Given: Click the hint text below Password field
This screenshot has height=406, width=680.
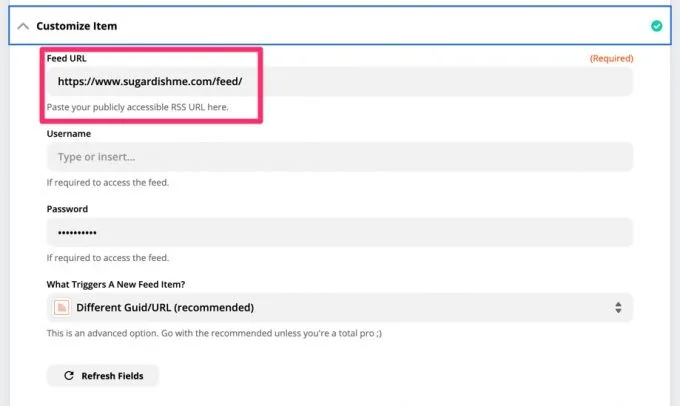Looking at the screenshot, I should coord(108,257).
